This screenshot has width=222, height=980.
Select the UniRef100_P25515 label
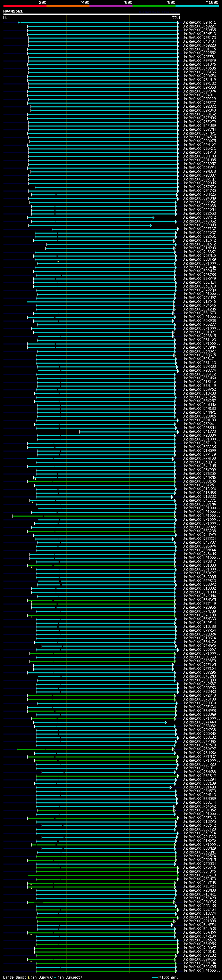(199, 940)
